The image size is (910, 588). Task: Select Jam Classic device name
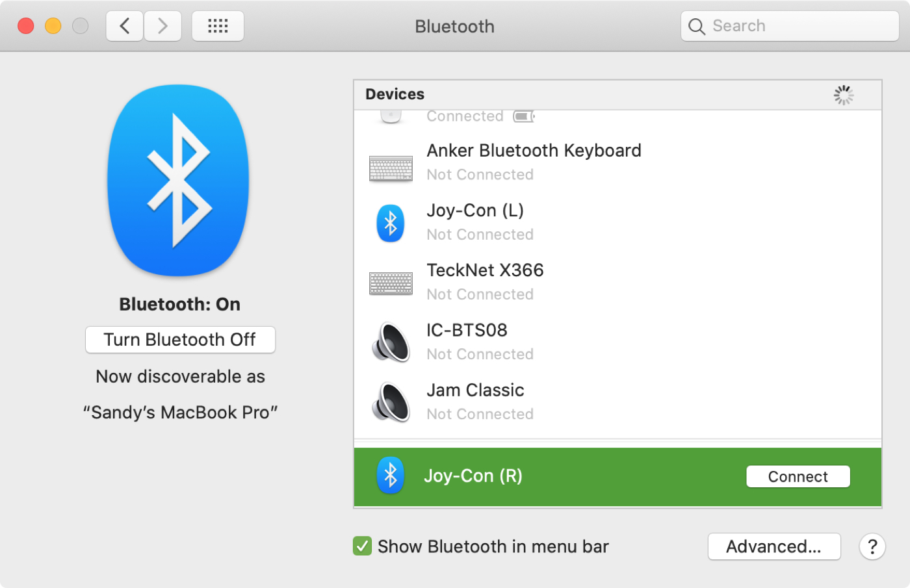475,390
